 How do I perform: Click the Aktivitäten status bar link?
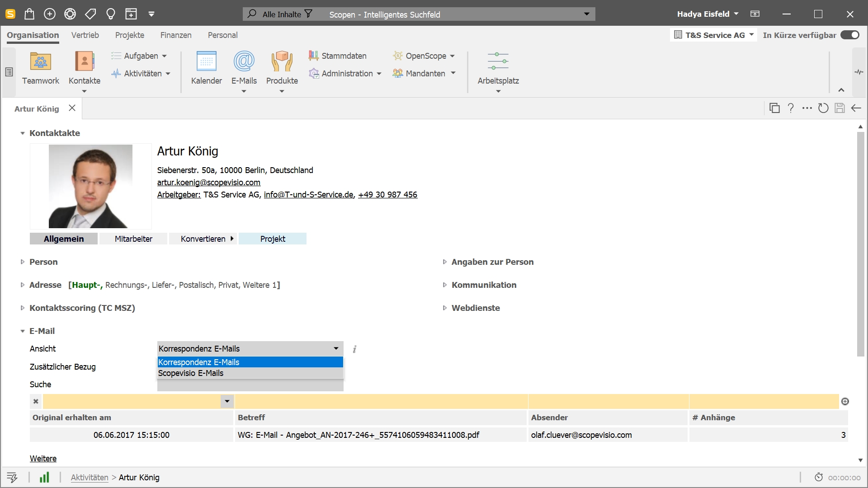[90, 477]
